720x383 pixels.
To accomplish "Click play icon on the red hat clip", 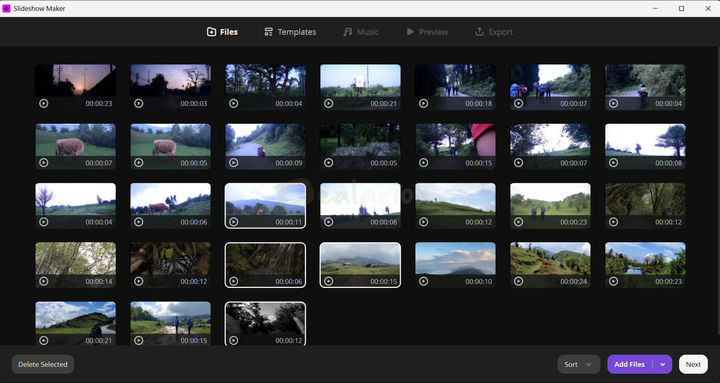I will [x=423, y=163].
